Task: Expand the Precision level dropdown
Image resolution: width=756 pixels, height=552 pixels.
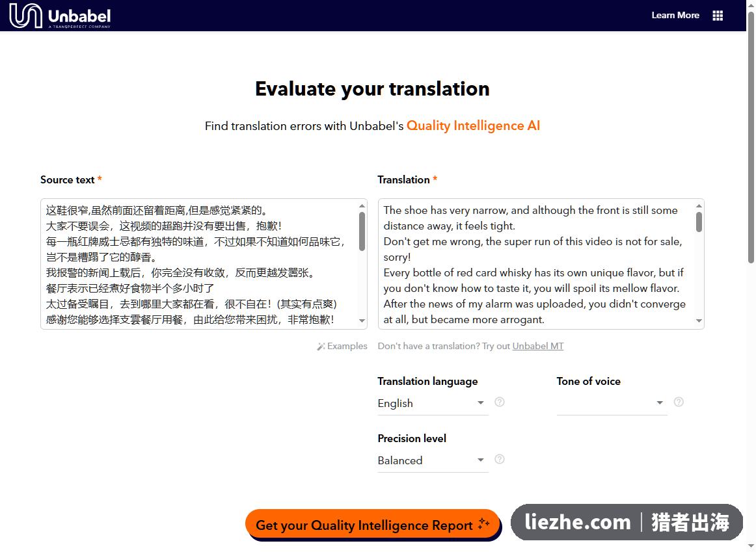Action: (x=433, y=461)
